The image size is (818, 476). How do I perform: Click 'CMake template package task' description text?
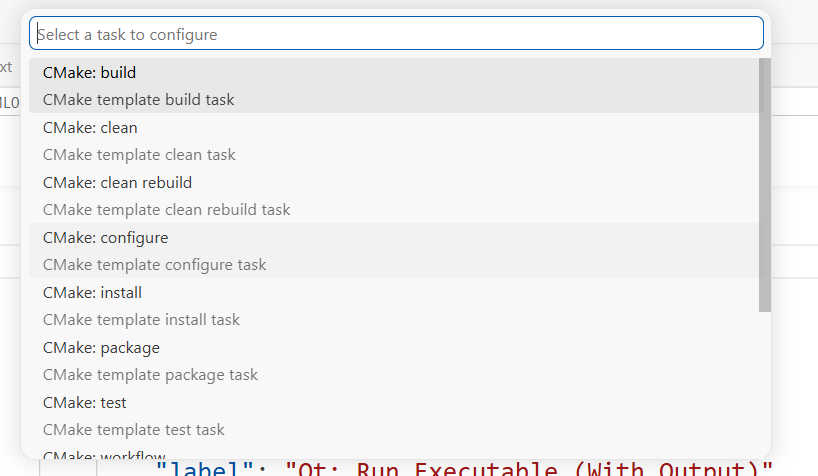click(150, 375)
